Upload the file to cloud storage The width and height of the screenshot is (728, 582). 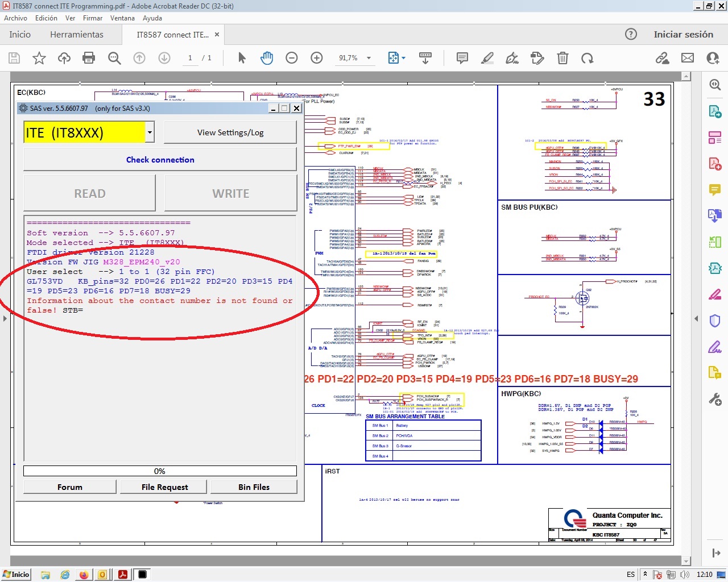coord(64,58)
